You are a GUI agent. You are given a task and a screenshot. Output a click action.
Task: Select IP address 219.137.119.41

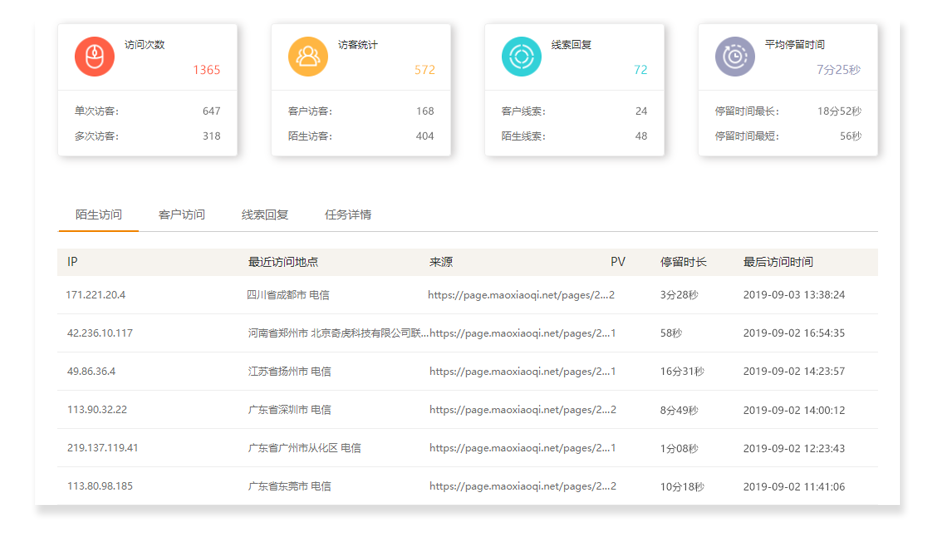click(102, 447)
